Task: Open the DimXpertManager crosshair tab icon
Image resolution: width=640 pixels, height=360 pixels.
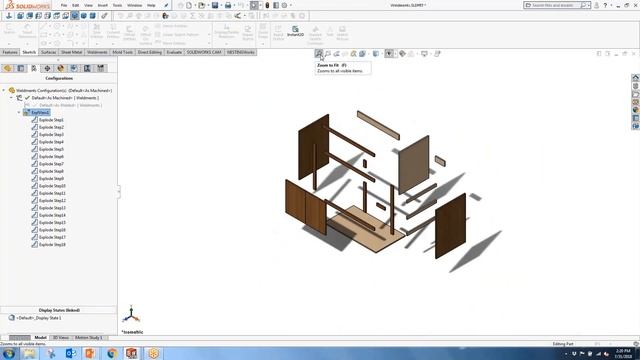Action: 47,68
